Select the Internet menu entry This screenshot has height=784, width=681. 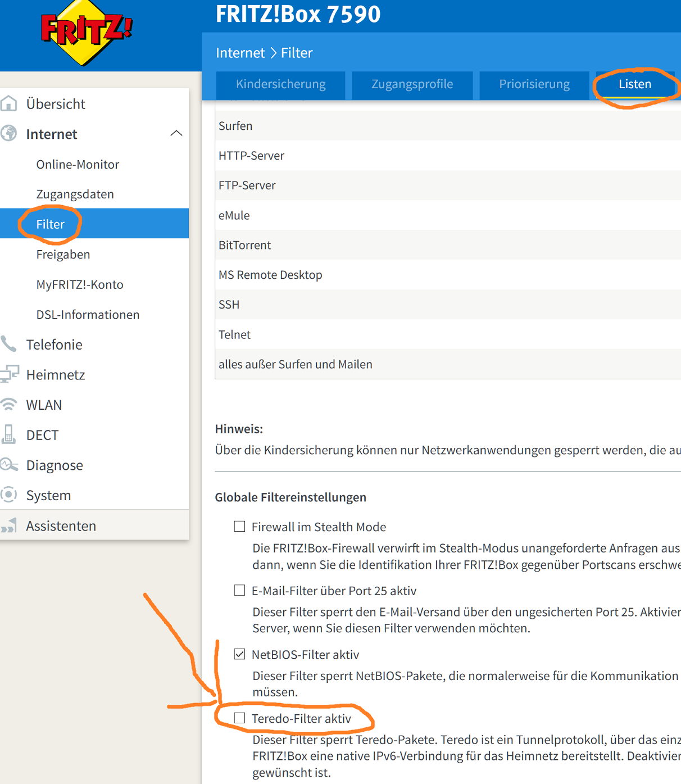[x=52, y=134]
